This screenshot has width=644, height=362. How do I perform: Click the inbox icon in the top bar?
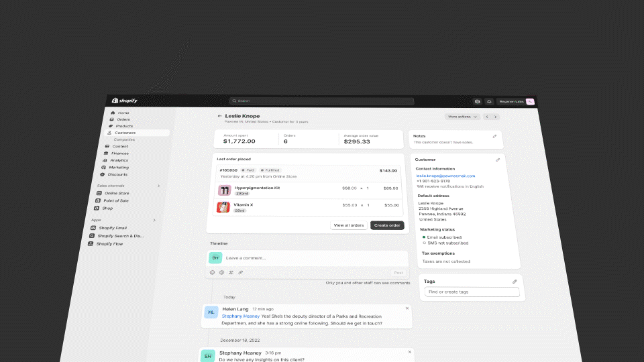pos(477,101)
